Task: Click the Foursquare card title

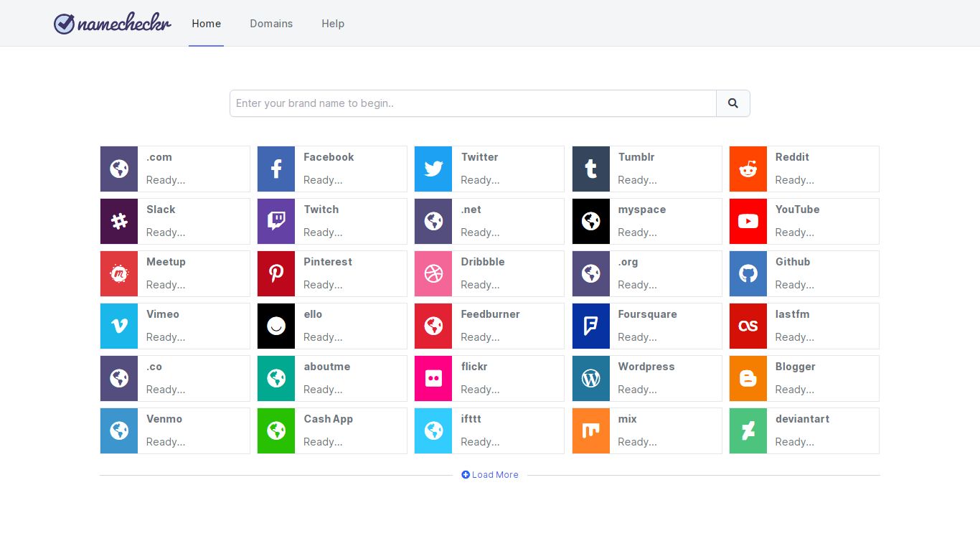Action: [647, 314]
